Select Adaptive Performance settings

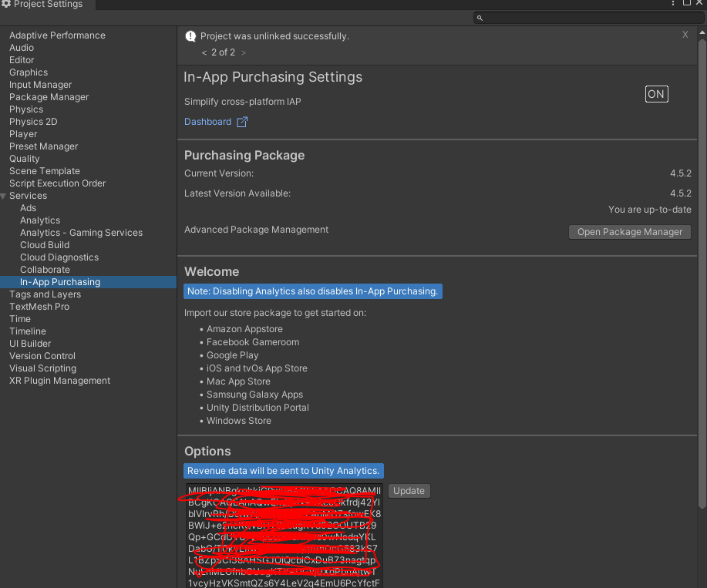tap(57, 35)
